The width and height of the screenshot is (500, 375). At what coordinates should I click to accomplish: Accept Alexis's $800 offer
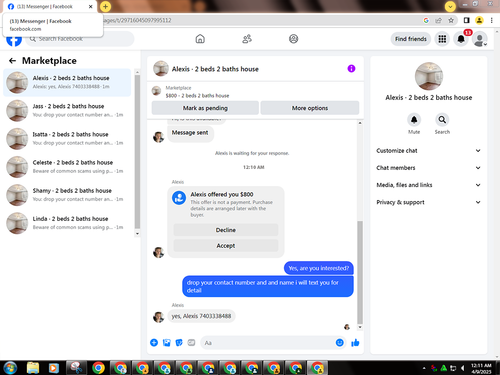226,246
